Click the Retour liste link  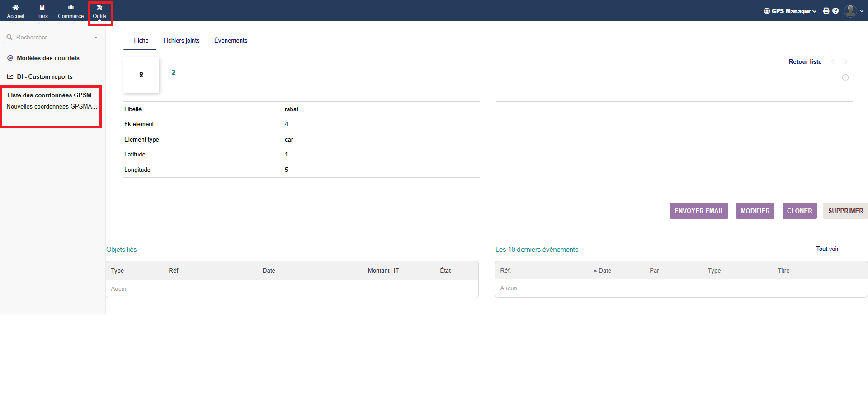point(805,61)
